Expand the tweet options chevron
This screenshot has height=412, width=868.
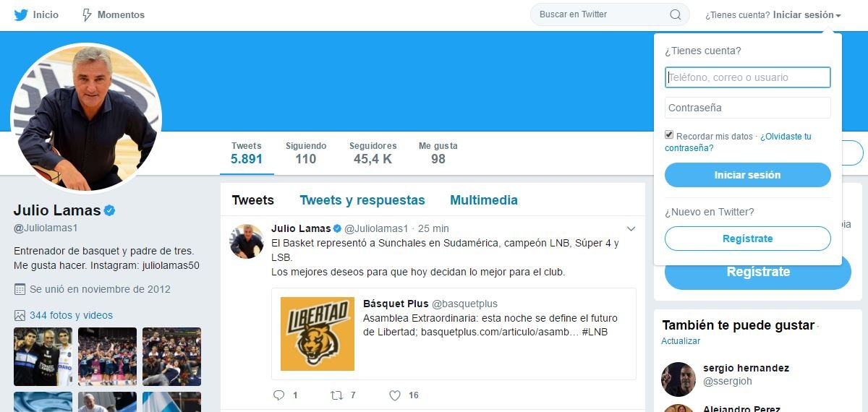coord(631,229)
